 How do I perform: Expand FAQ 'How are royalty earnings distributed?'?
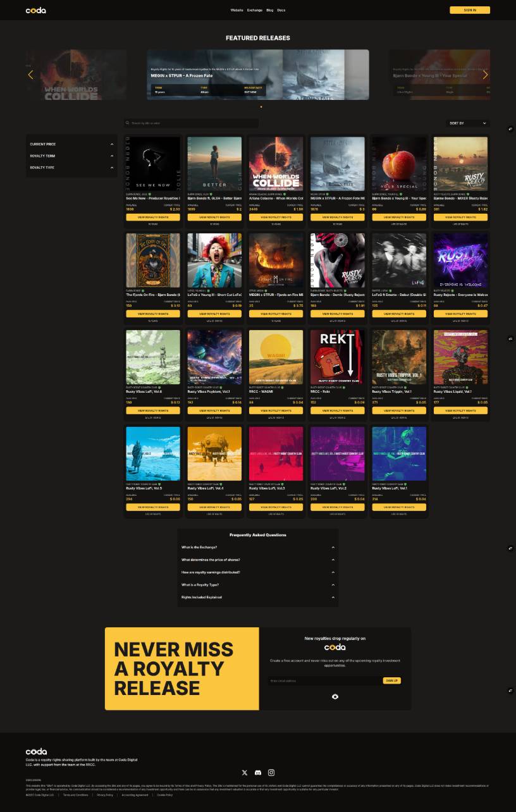(258, 572)
